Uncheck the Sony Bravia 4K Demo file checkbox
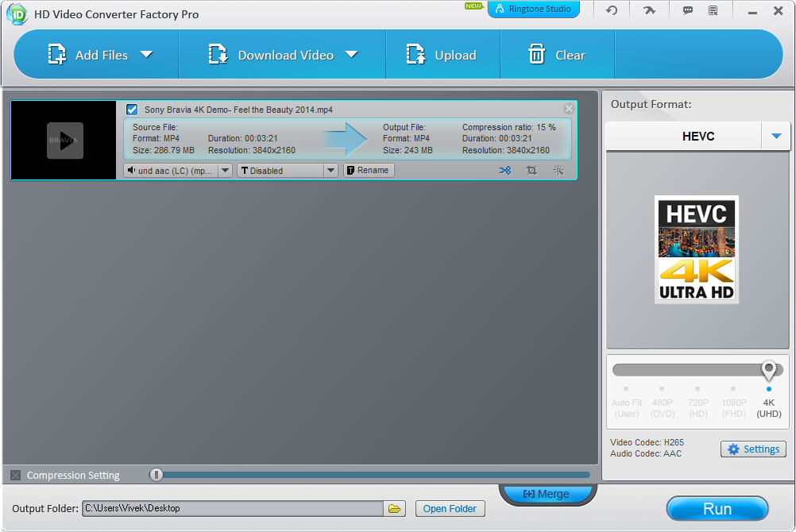 pyautogui.click(x=132, y=109)
